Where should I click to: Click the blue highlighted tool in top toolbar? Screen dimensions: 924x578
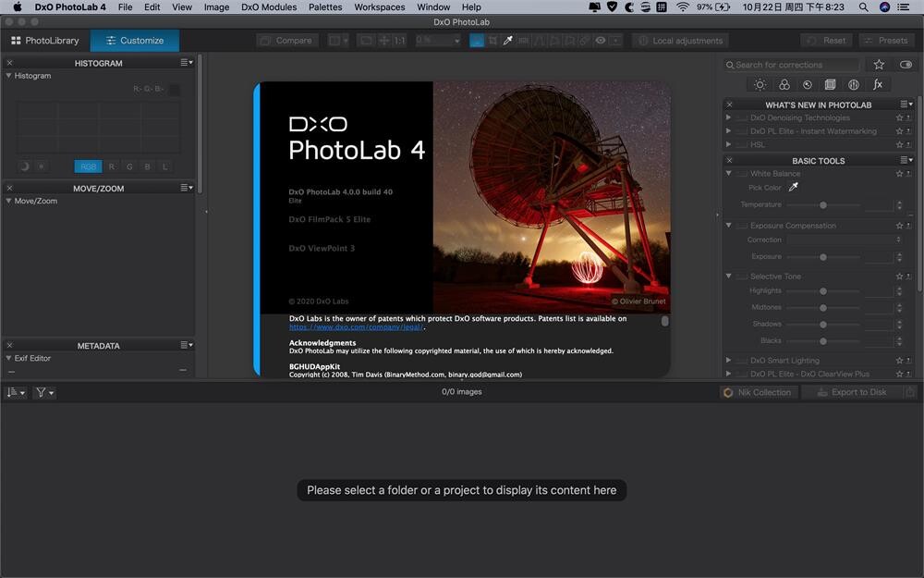pos(477,41)
